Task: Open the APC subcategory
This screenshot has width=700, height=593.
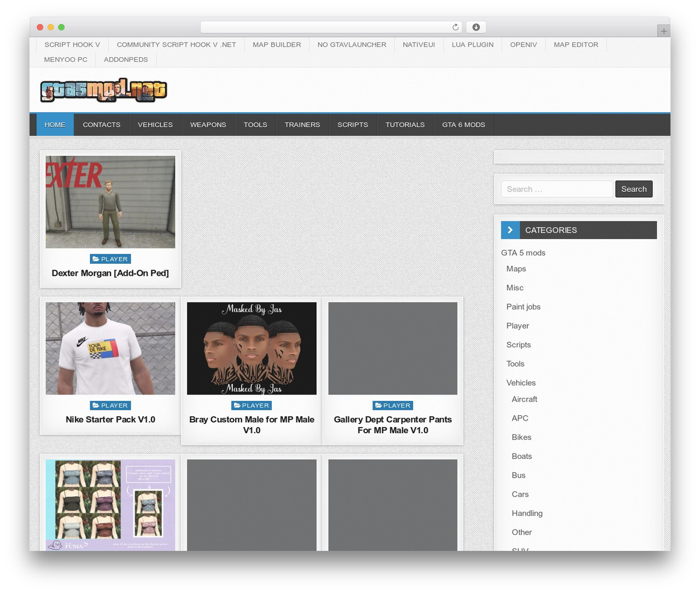Action: [520, 418]
